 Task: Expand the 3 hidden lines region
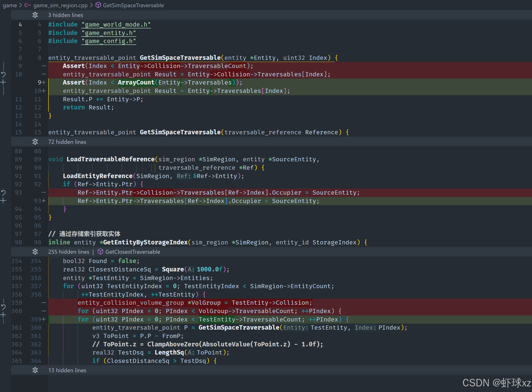(x=35, y=15)
